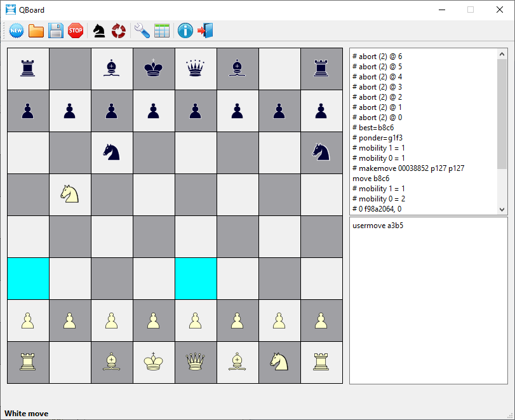Viewport: 515px width, 420px height.
Task: Select the white rook on a1
Action: 27,362
